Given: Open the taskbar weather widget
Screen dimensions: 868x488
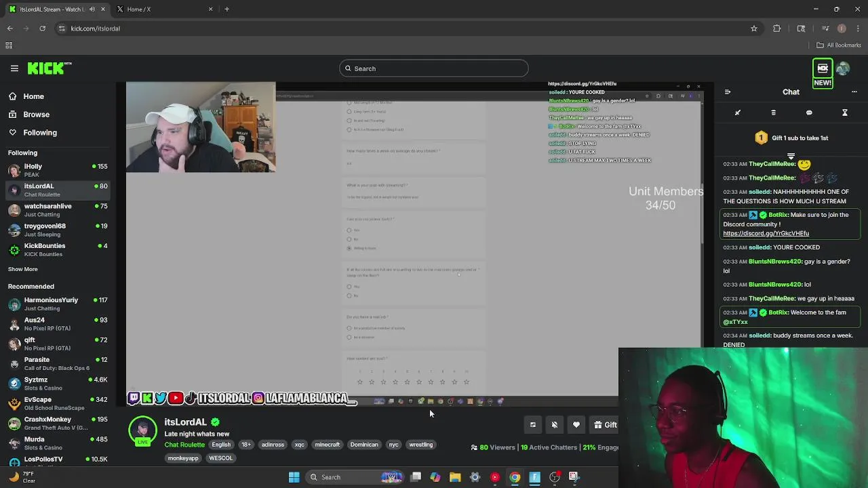Looking at the screenshot, I should [x=21, y=477].
